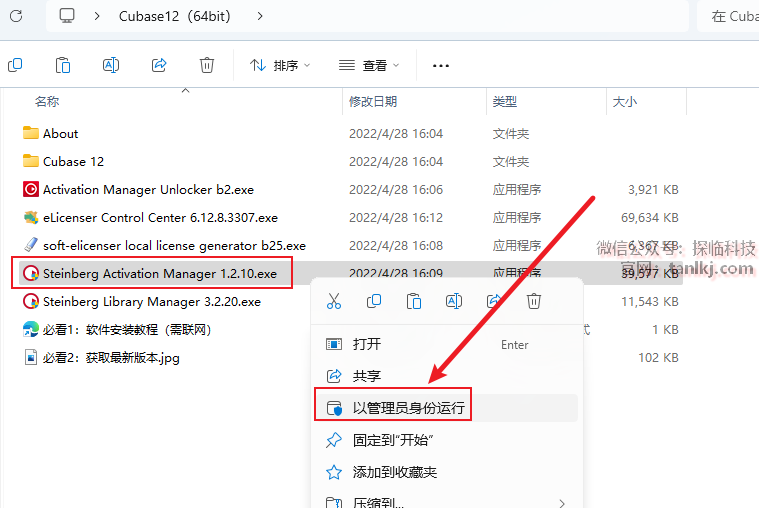The image size is (759, 508).
Task: Click 必看1：软件安装教程 file name
Action: (x=127, y=330)
